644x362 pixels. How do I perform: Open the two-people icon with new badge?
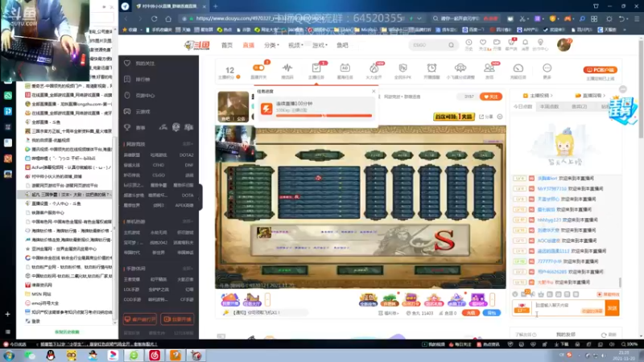point(489,68)
